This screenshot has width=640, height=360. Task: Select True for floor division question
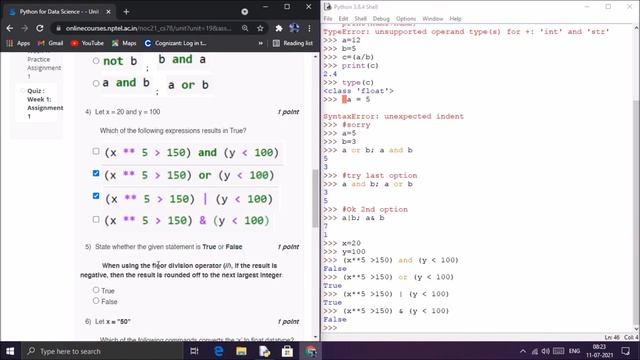(x=96, y=290)
